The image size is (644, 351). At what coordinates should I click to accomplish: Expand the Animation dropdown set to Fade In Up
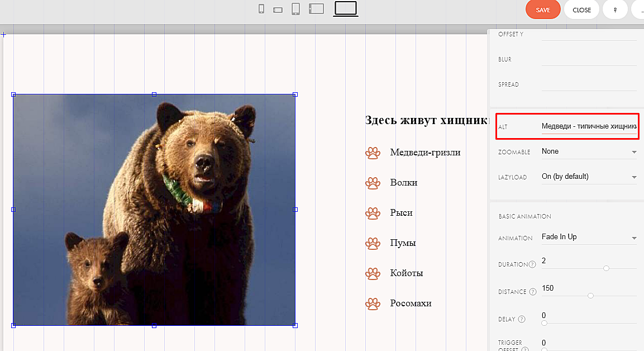(589, 237)
